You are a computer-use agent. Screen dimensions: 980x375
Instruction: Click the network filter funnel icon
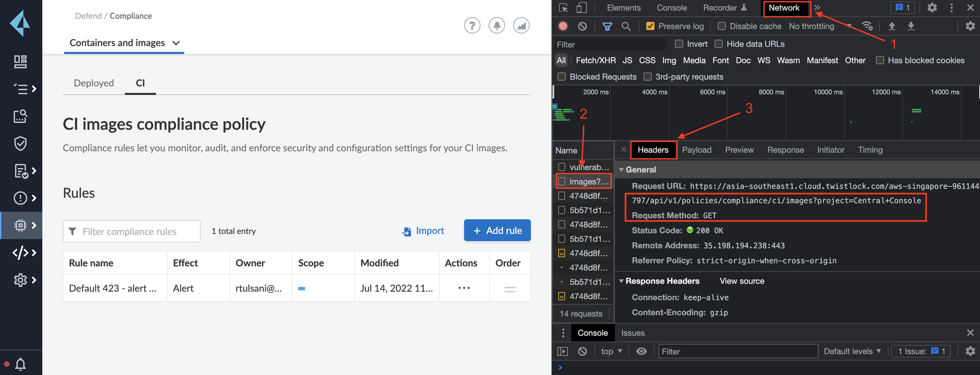click(607, 26)
